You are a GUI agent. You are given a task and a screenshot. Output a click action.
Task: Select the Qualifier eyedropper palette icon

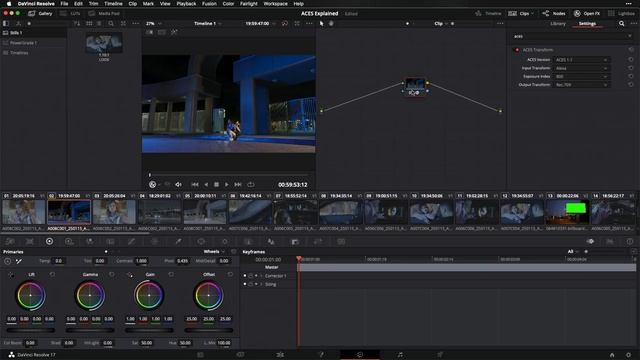point(178,242)
